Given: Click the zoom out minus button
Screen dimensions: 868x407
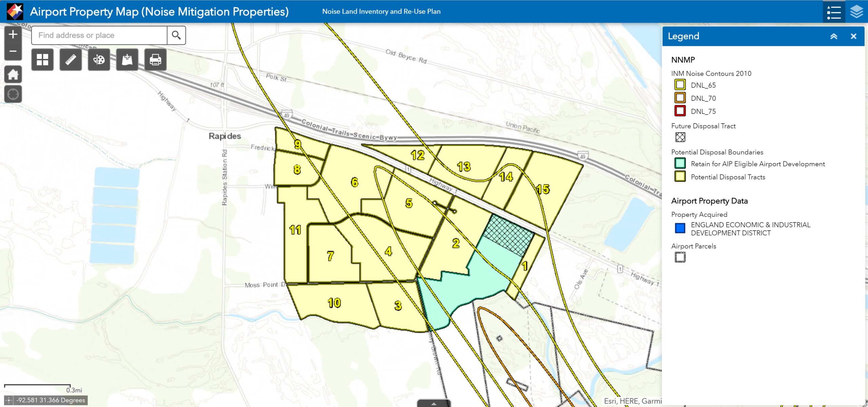Looking at the screenshot, I should [13, 52].
